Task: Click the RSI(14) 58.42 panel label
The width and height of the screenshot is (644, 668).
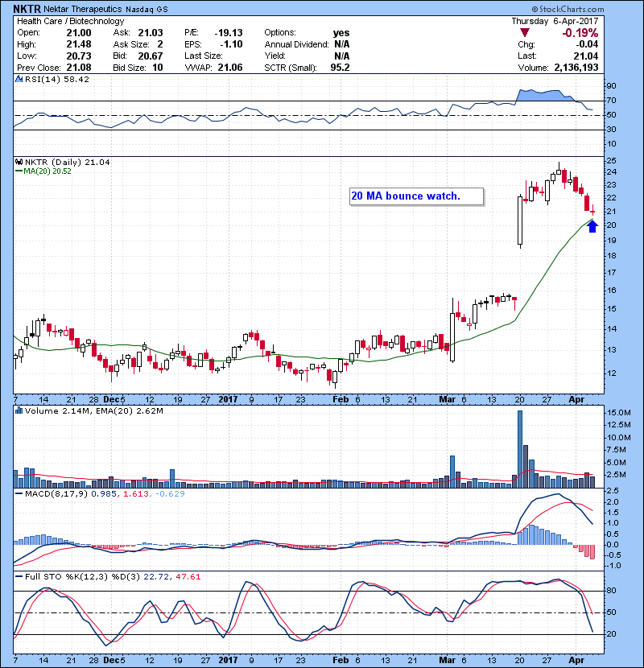Action: click(x=57, y=79)
